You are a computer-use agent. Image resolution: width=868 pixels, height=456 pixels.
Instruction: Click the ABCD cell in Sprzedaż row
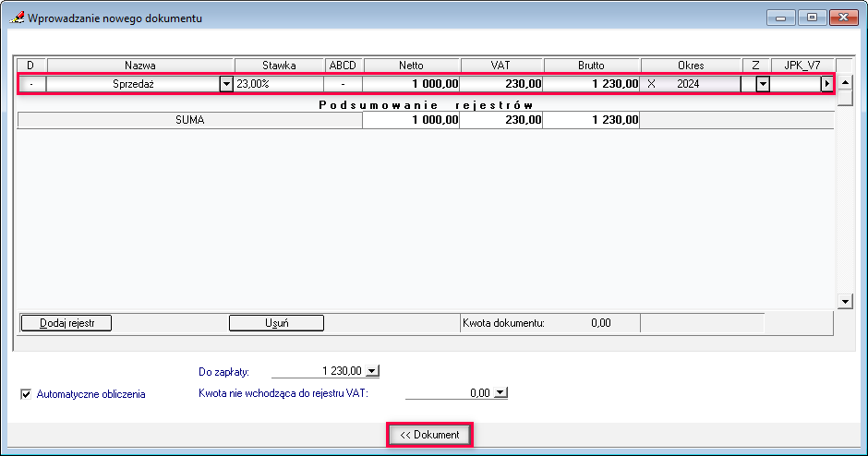coord(344,84)
